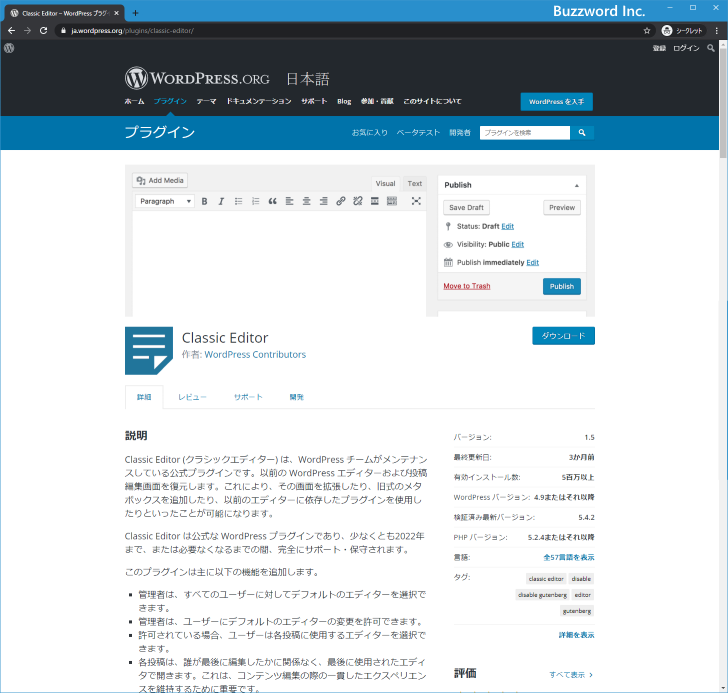
Task: Click the disable gutenberg tag
Action: coord(542,595)
